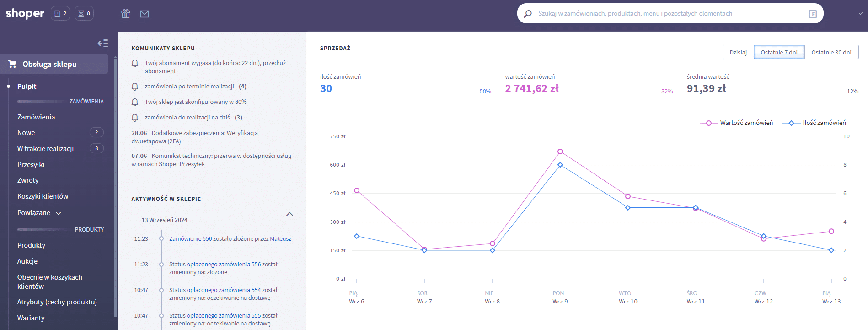The width and height of the screenshot is (868, 330).
Task: Open the account dropdown arrow in top right
Action: [861, 14]
